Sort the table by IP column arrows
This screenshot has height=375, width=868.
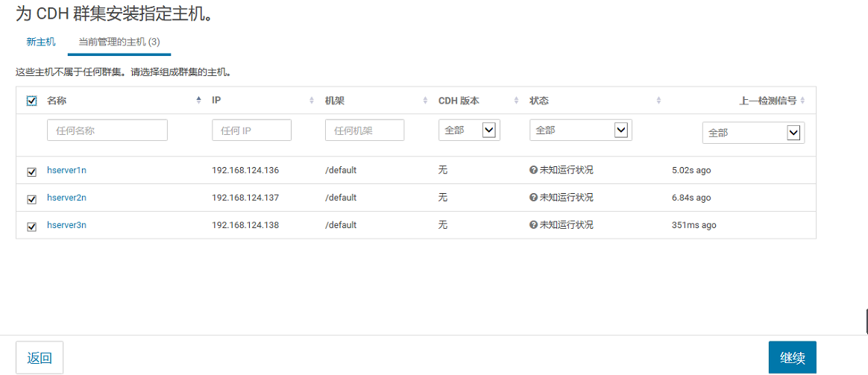click(x=312, y=101)
